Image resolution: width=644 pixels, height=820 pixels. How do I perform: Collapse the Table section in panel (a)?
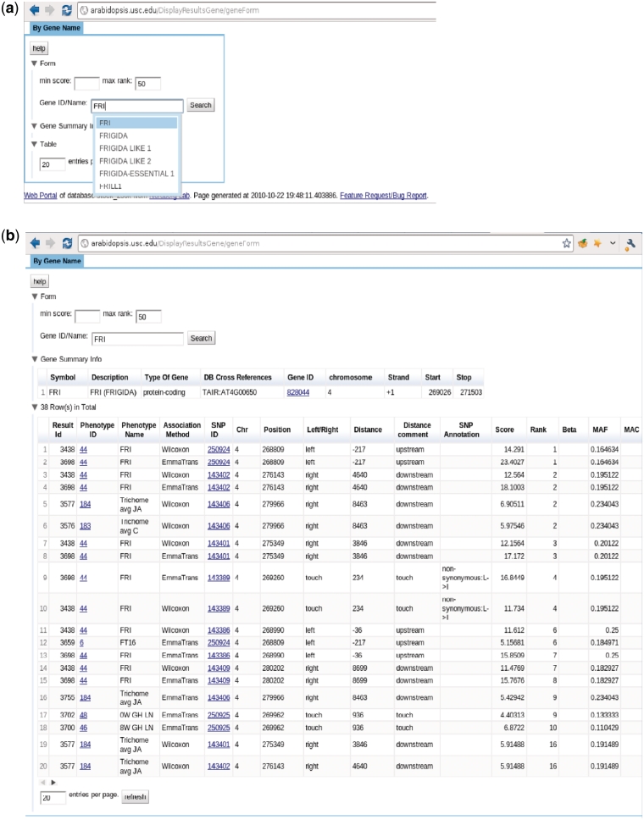click(35, 144)
